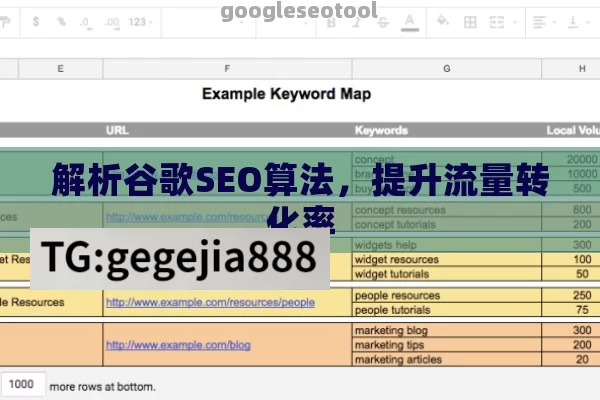Viewport: 600px width, 400px height.
Task: Open the fill color bucket
Action: pyautogui.click(x=442, y=21)
